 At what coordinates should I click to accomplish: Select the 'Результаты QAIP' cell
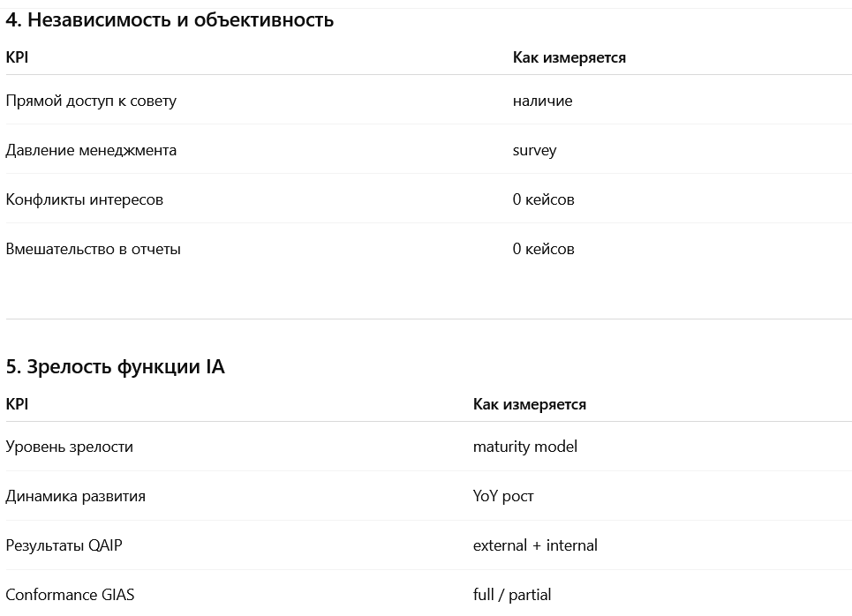click(64, 545)
